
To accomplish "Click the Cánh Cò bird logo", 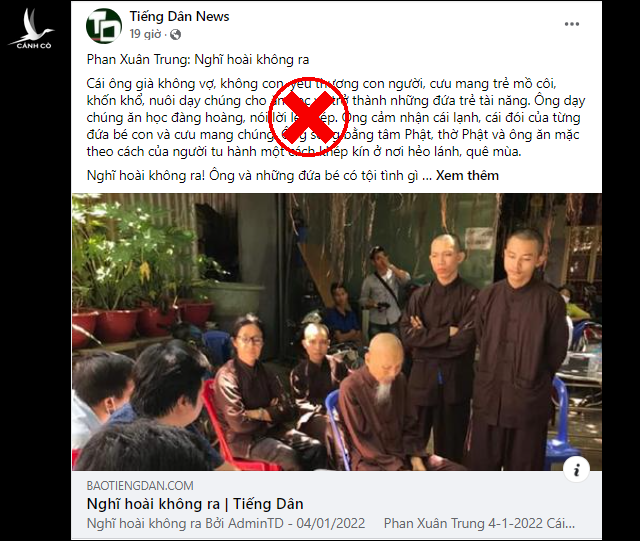I will click(x=32, y=29).
